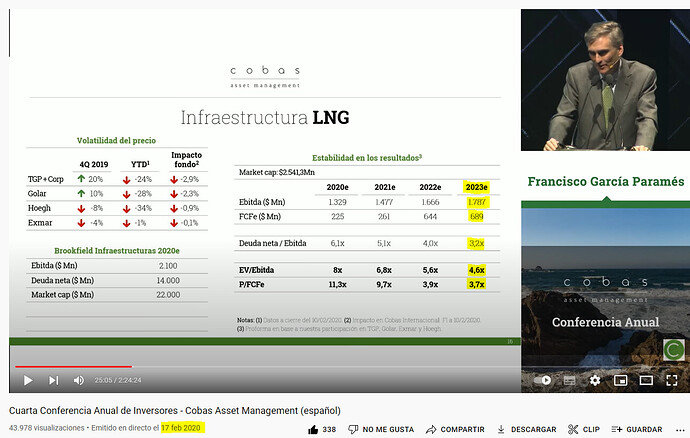Download the video with DESCARGAR
The height and width of the screenshot is (438, 690).
pyautogui.click(x=527, y=430)
